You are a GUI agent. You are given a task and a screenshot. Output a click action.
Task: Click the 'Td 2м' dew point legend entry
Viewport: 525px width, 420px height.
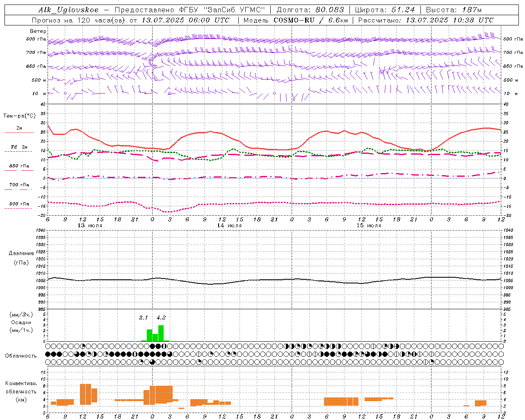coord(19,147)
